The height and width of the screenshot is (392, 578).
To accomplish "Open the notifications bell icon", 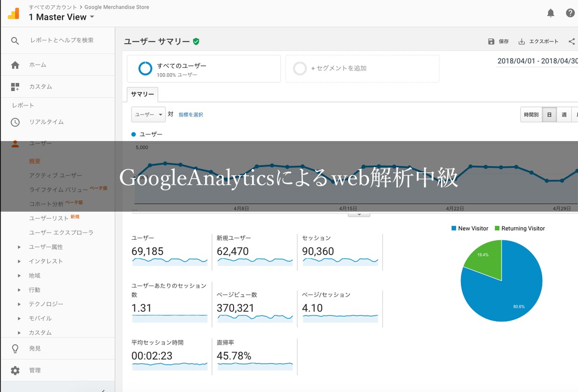I will tap(551, 13).
